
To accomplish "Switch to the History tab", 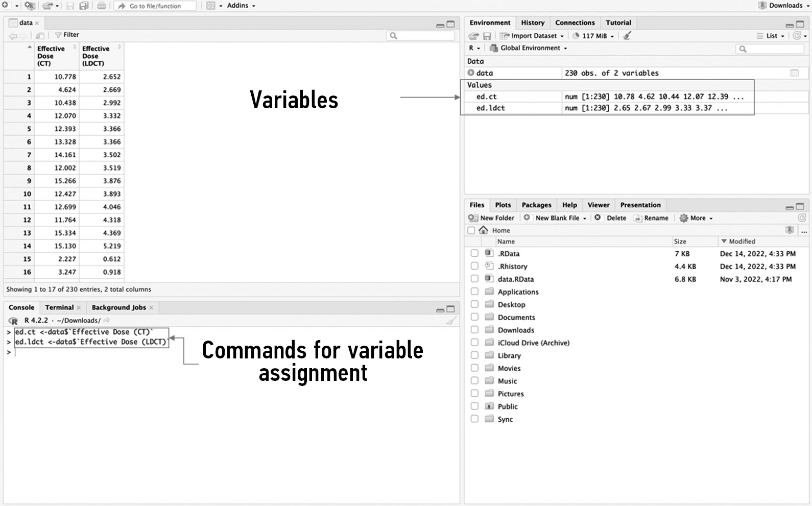I will 533,22.
